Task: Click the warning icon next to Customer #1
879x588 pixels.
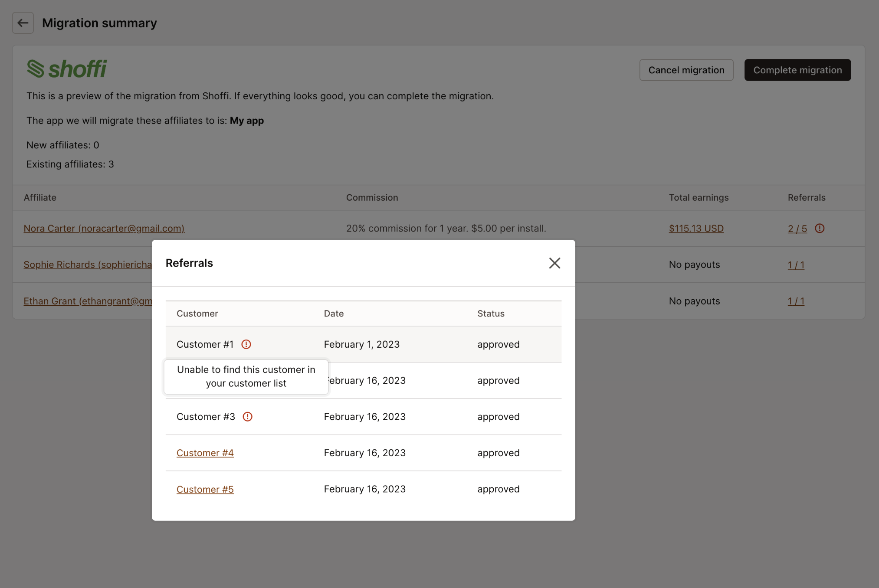Action: (x=246, y=344)
